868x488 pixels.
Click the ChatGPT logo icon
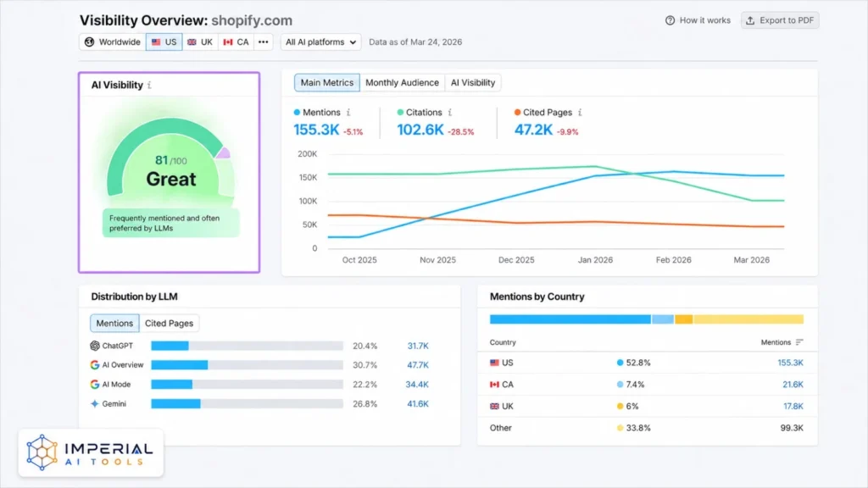pos(95,346)
